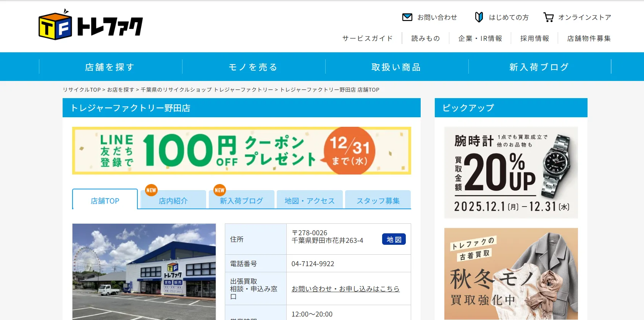This screenshot has height=320, width=644.
Task: Open サービスガイド link in header
Action: coord(367,39)
